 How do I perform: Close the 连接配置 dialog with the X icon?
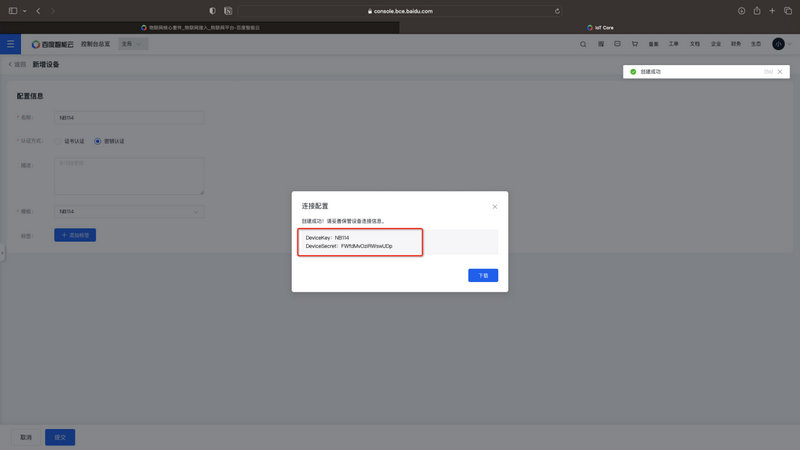[x=494, y=206]
